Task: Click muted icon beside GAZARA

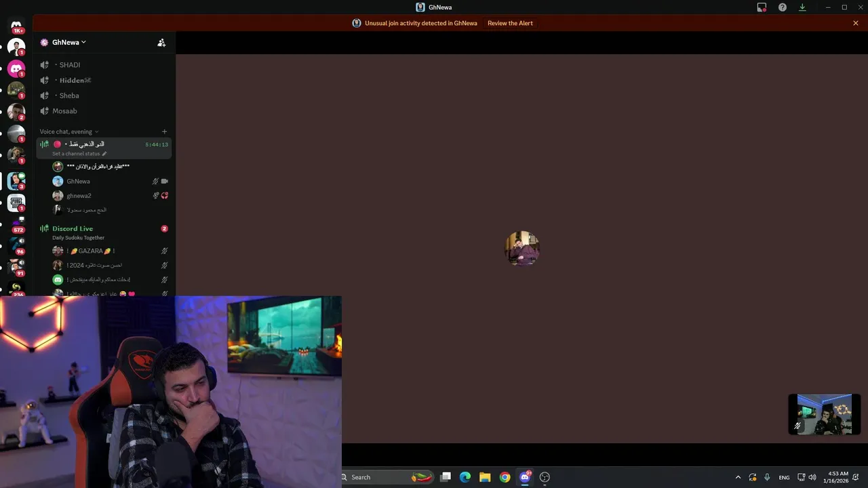Action: pos(165,251)
